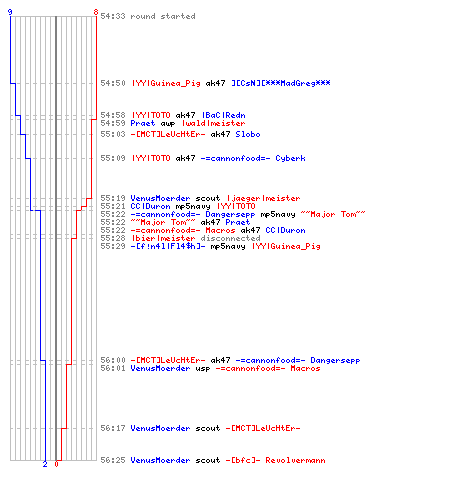Select -=cannonfood=- Dangersepp at 55:22
This screenshot has width=450, height=500.
pyautogui.click(x=193, y=214)
